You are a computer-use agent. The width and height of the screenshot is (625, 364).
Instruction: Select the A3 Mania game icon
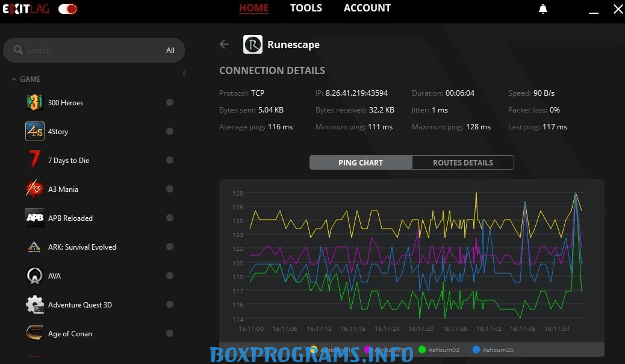point(35,189)
